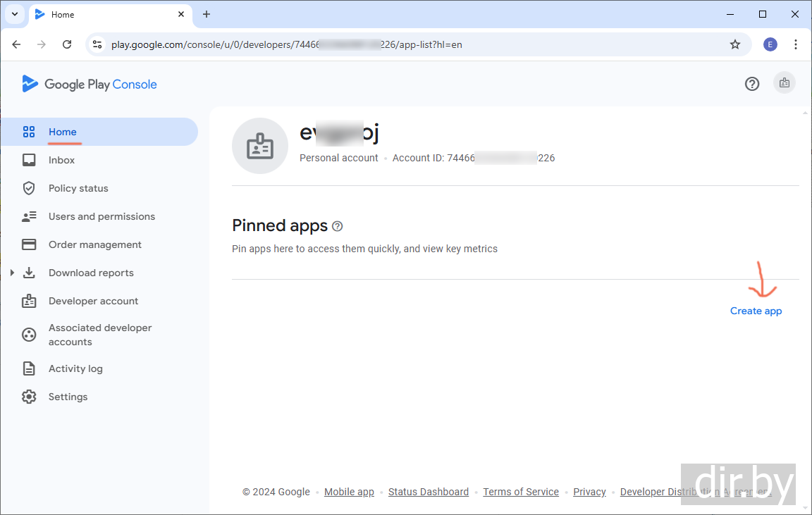Click the developer account badge icon top right
812x515 pixels.
tap(784, 83)
